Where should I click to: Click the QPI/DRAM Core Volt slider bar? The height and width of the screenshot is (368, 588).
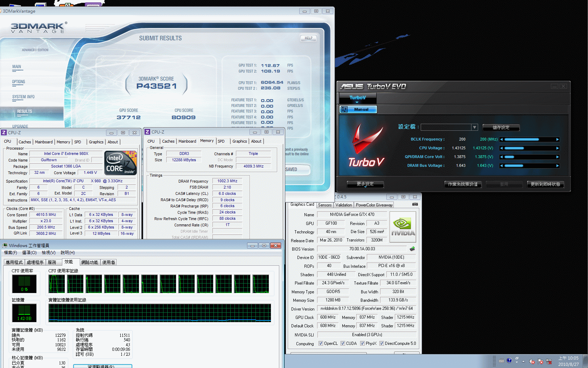530,157
